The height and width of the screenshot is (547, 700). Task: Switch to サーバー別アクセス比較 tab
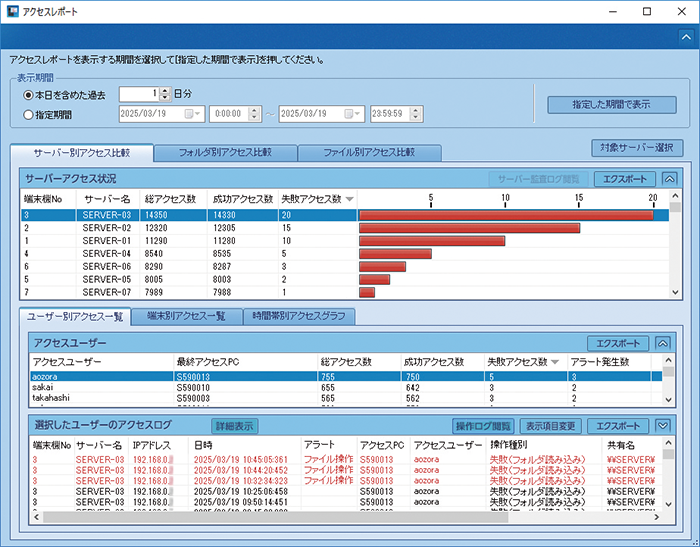[82, 153]
